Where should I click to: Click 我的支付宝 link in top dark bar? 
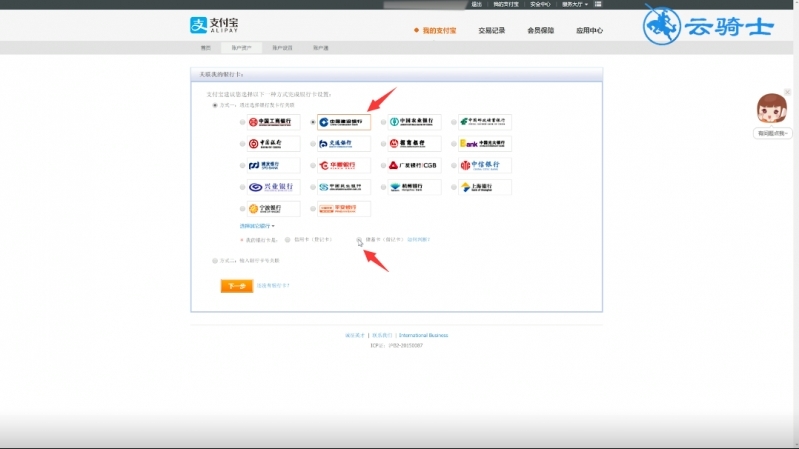505,4
